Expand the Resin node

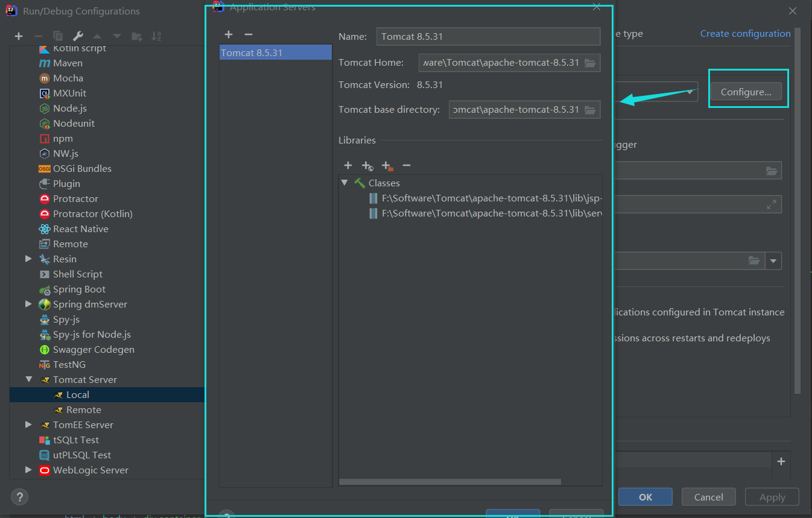[x=28, y=259]
